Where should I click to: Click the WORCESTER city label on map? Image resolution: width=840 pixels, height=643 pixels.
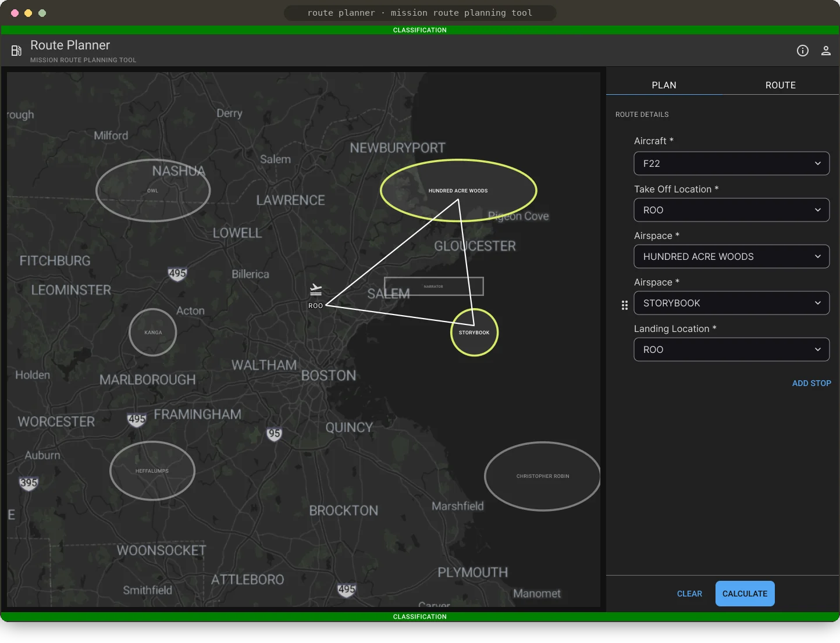[x=56, y=421]
